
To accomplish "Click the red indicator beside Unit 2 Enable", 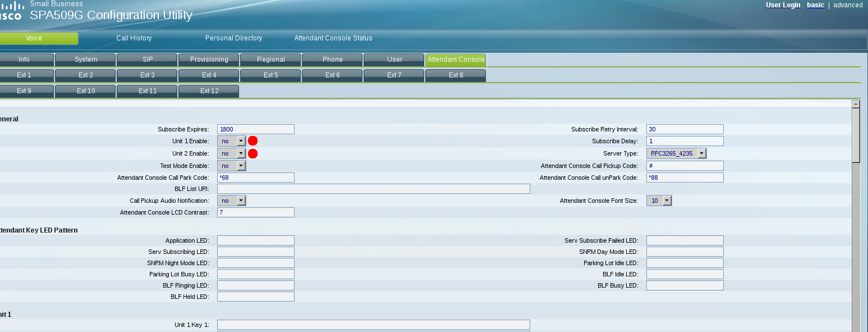I will pos(252,153).
